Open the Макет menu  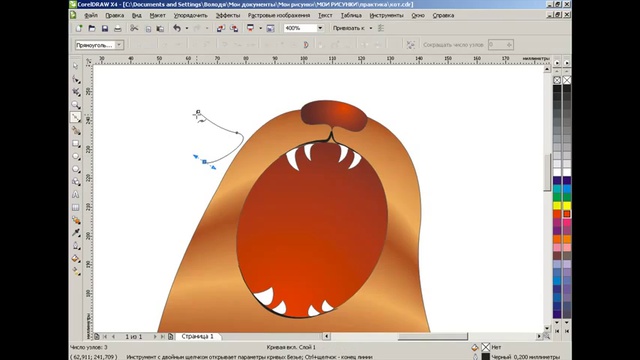(x=157, y=15)
